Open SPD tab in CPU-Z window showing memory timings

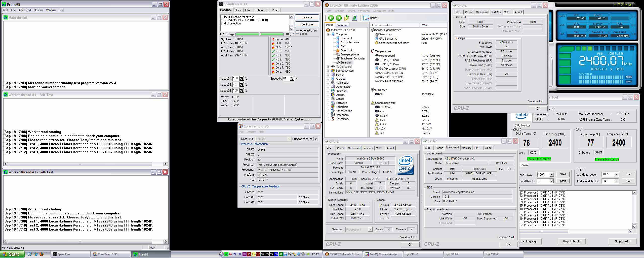tap(507, 12)
